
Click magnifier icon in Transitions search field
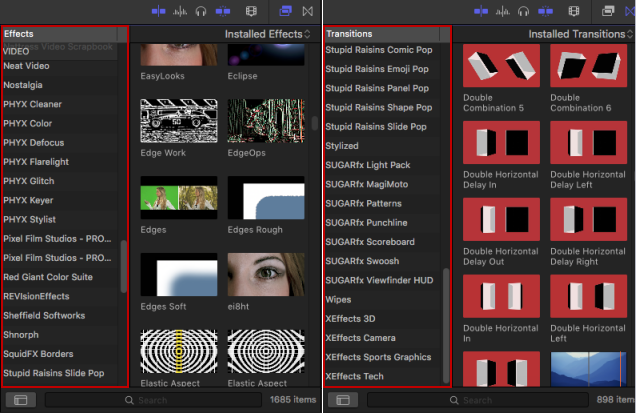454,400
